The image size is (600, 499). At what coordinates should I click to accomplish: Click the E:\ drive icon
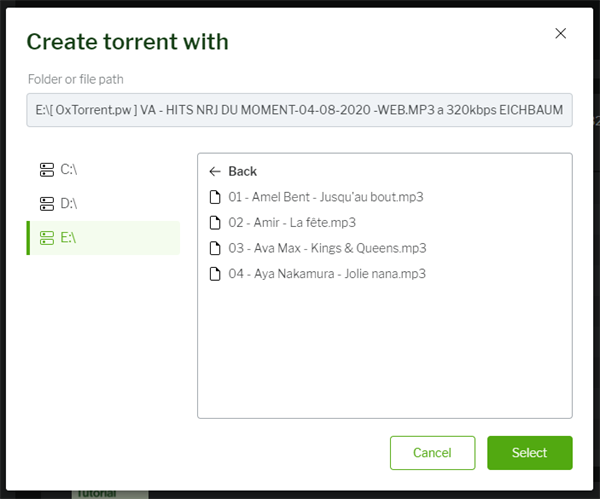click(46, 238)
